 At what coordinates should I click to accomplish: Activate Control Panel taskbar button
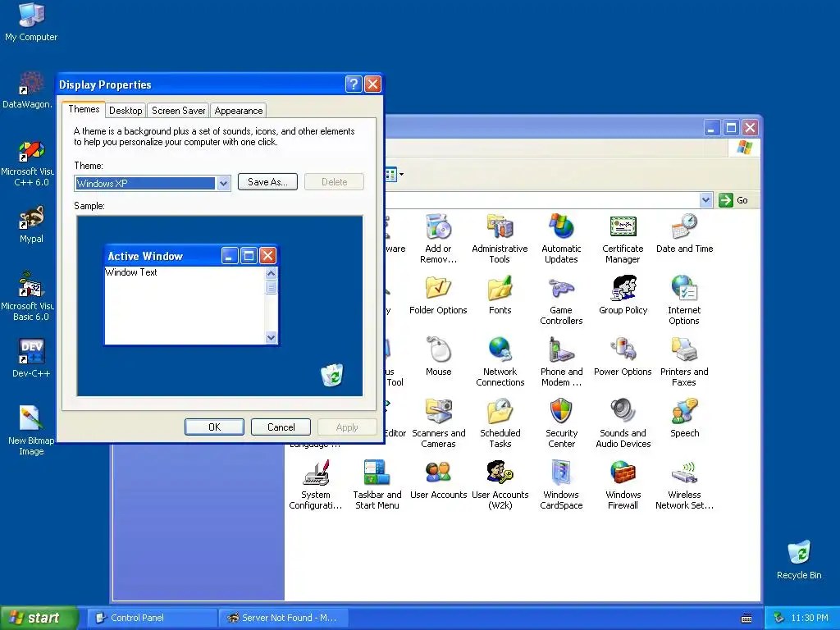click(x=152, y=618)
